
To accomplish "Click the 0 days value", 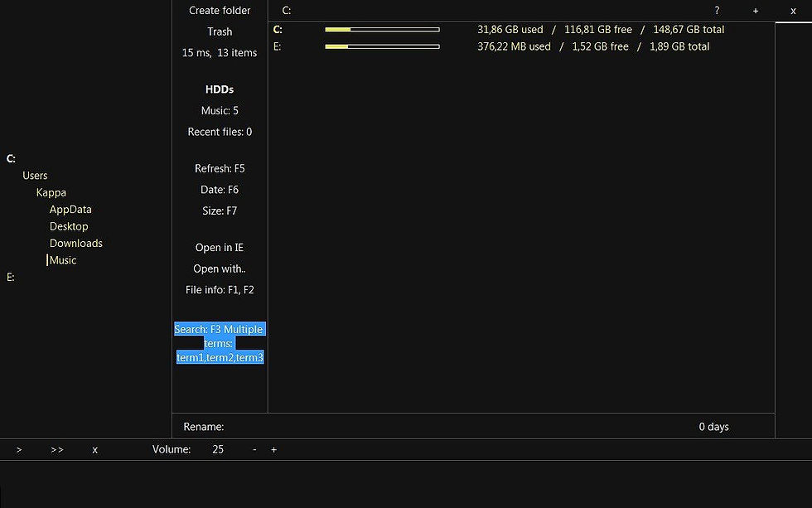I will [x=713, y=428].
